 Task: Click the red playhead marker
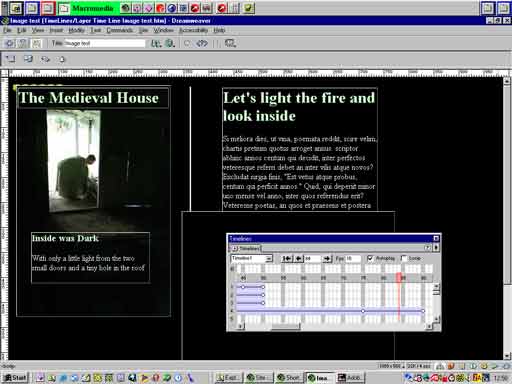pos(399,277)
